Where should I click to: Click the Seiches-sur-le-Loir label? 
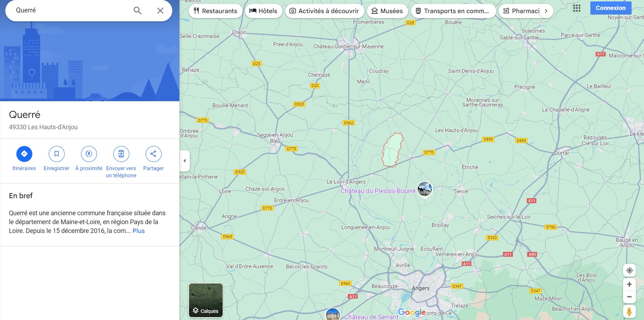509,217
